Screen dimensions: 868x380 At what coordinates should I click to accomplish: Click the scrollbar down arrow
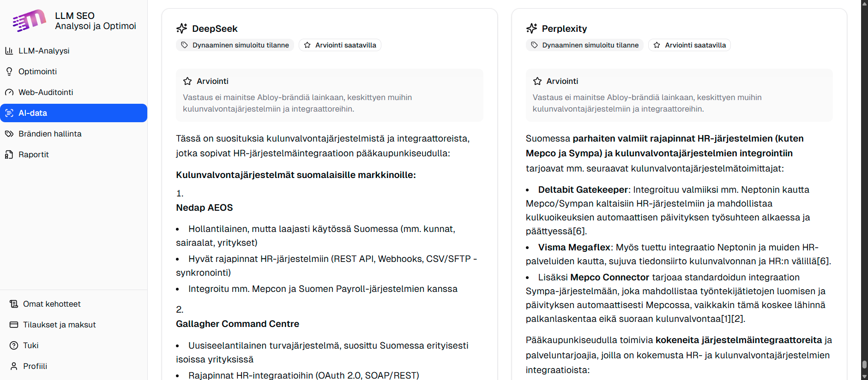tap(864, 376)
